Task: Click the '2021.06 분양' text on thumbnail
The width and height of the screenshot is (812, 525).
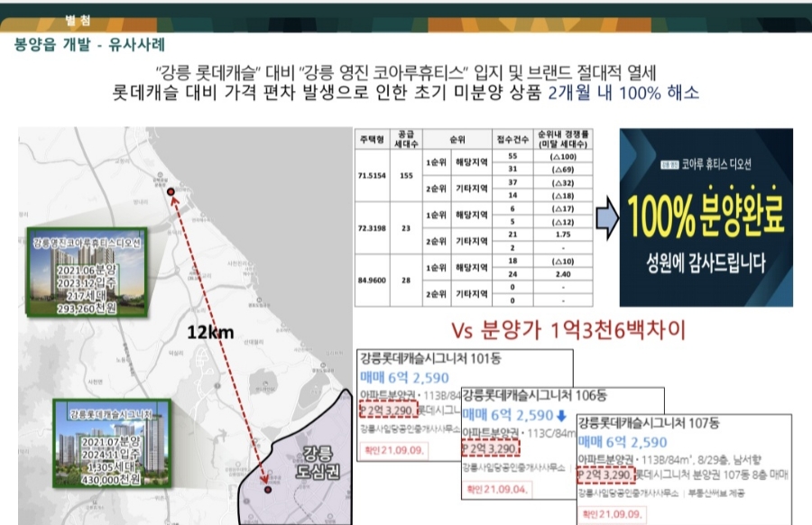Action: pos(87,271)
